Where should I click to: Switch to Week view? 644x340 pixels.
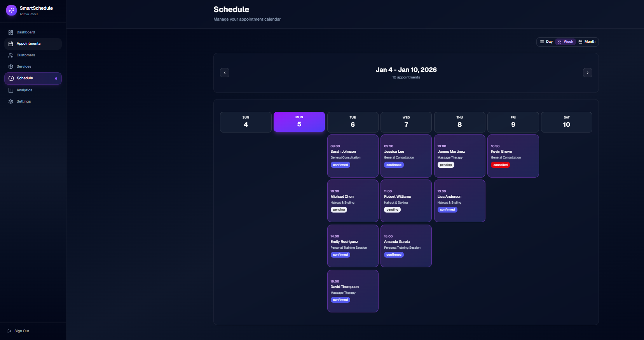(x=565, y=42)
